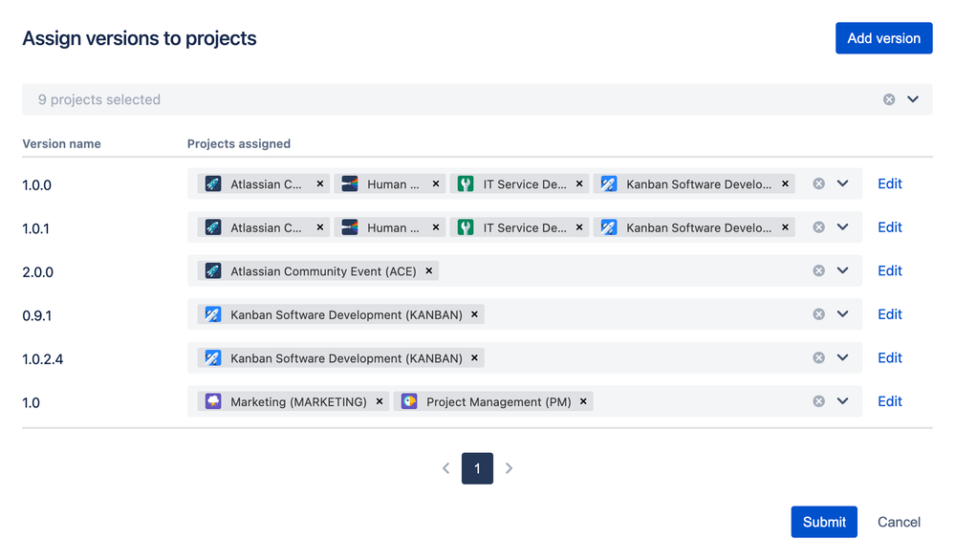Remove IT Service De... tag in 1.0.0 row
Image resolution: width=955 pixels, height=560 pixels.
[579, 183]
